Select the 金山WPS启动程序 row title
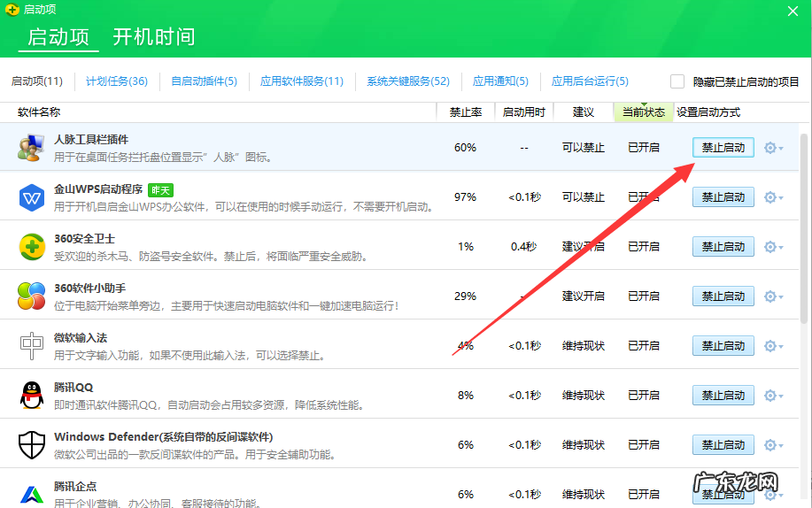 pos(98,189)
